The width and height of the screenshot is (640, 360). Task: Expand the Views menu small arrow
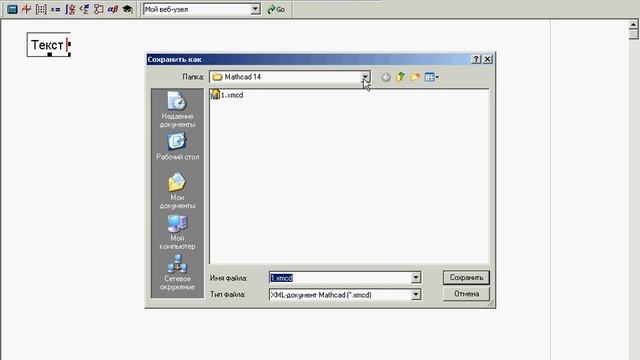[x=437, y=77]
